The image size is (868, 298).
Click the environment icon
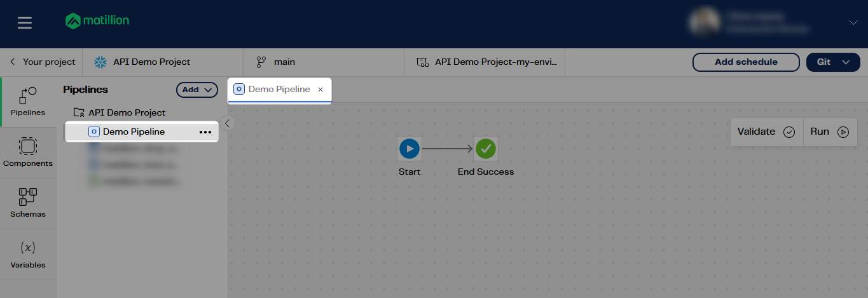click(422, 62)
